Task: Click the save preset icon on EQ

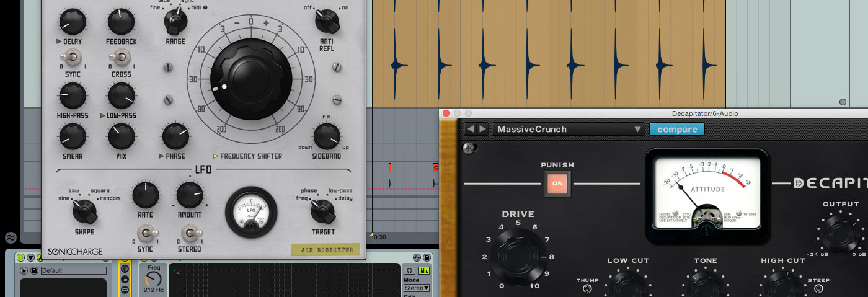Action: [x=427, y=257]
